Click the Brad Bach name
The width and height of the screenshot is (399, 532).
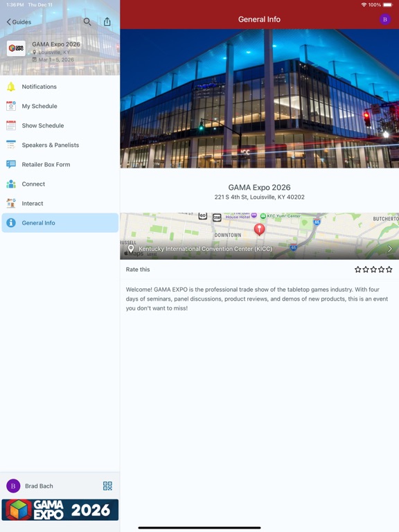tap(39, 486)
